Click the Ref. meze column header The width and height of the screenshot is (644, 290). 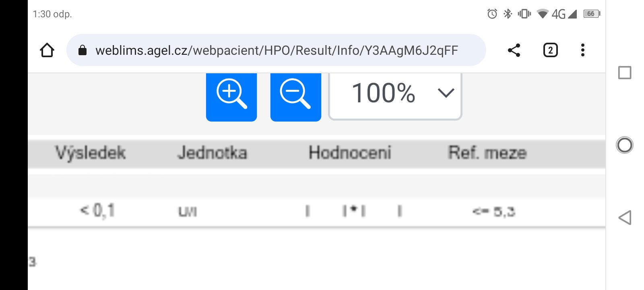487,153
